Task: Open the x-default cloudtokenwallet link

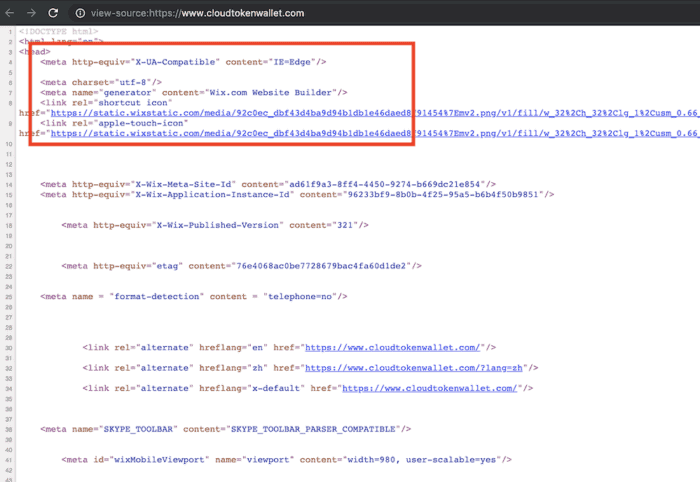Action: pos(429,389)
